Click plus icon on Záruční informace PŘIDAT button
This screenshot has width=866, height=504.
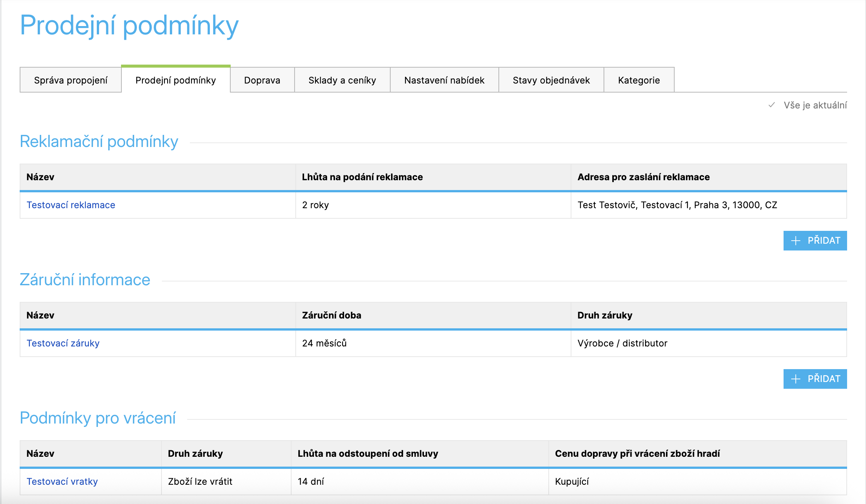coord(796,379)
